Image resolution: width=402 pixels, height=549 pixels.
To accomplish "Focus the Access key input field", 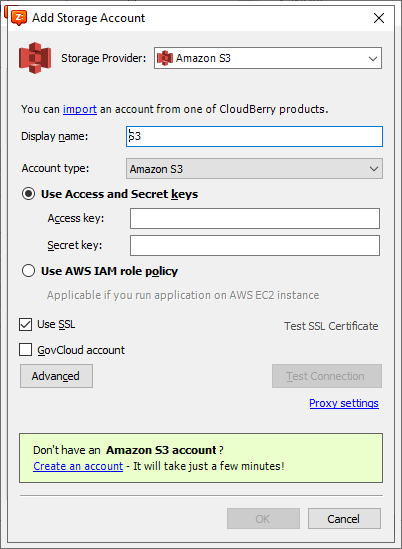I will 255,218.
